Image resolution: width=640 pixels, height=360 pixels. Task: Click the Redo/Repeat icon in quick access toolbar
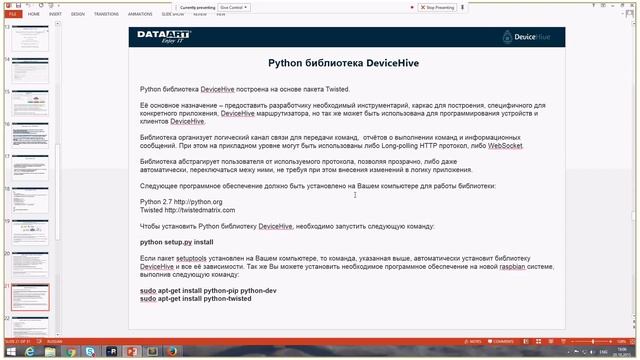click(41, 5)
